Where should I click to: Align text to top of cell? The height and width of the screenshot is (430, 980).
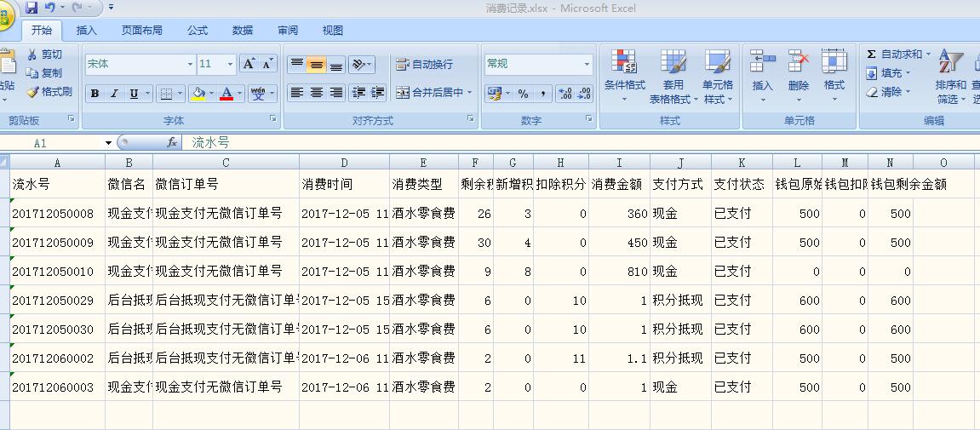pyautogui.click(x=297, y=64)
